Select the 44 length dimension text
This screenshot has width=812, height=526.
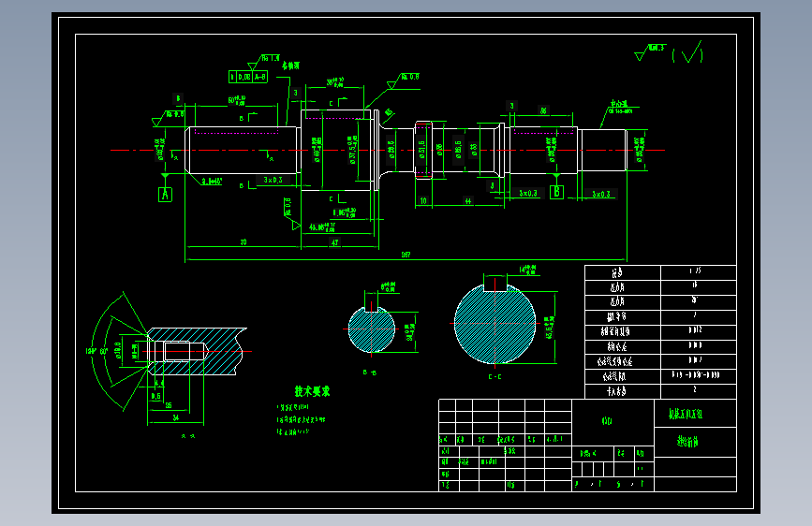[468, 201]
